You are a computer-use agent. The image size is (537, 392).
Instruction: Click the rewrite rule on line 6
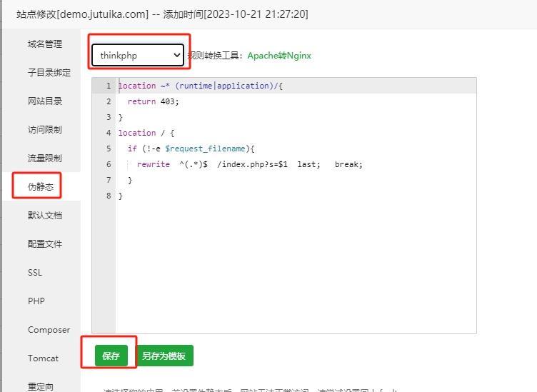[250, 164]
